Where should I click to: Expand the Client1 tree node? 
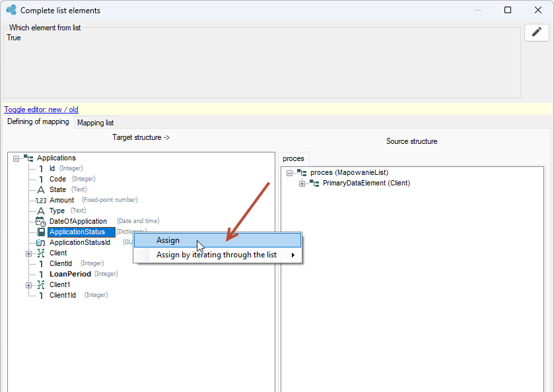(x=28, y=285)
